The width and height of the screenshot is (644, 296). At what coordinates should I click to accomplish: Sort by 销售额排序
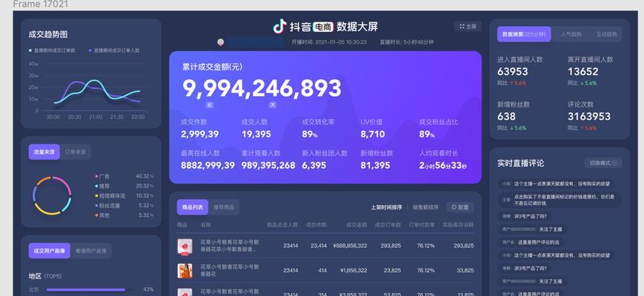coord(425,207)
